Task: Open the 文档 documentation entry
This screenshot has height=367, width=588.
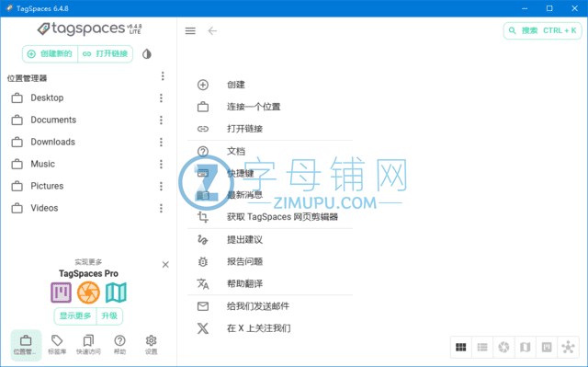Action: point(270,151)
